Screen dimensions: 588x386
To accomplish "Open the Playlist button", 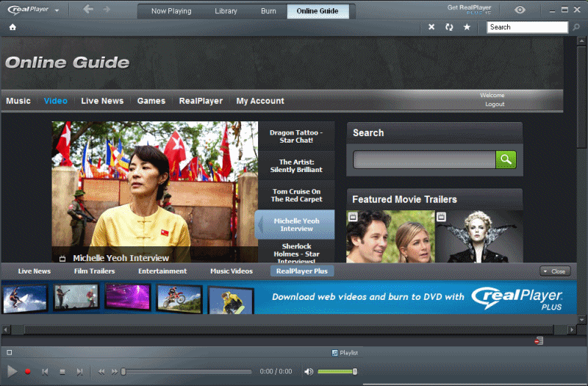I will [x=345, y=353].
